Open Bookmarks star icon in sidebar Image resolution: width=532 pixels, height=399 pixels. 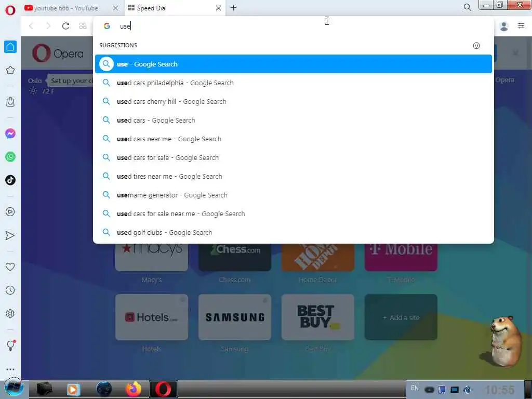tap(10, 70)
